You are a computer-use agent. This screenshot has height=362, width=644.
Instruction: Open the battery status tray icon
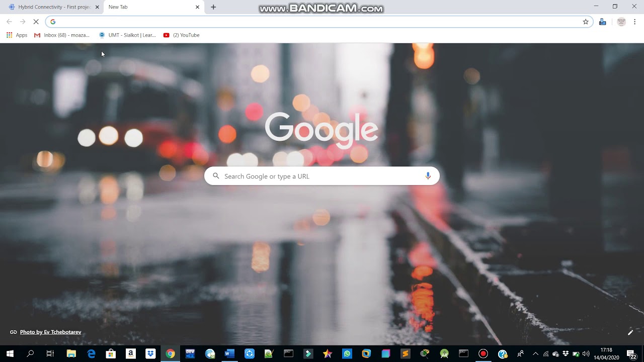[576, 353]
